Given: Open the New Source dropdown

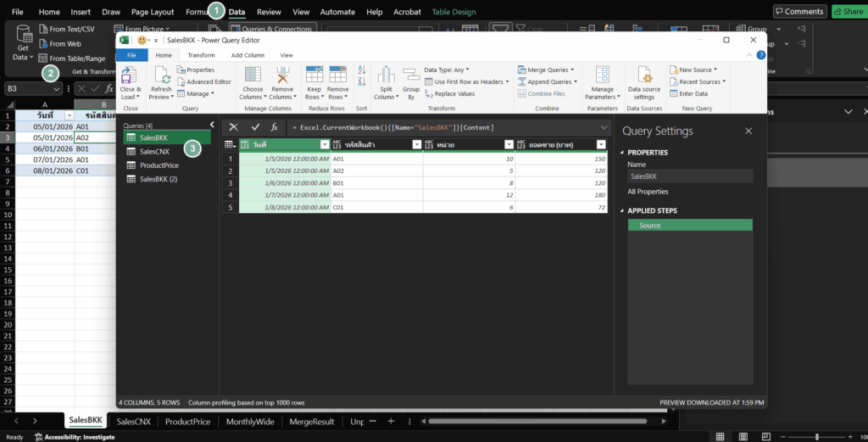Looking at the screenshot, I should point(693,70).
